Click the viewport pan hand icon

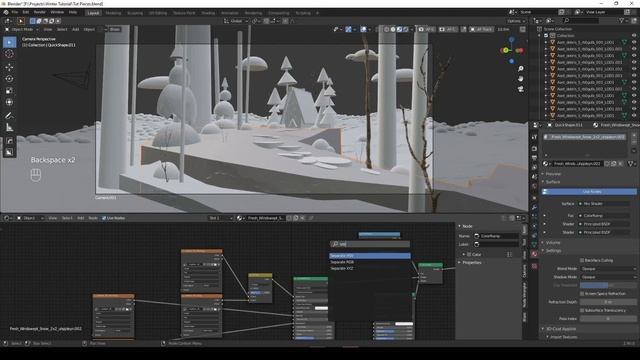[x=520, y=78]
